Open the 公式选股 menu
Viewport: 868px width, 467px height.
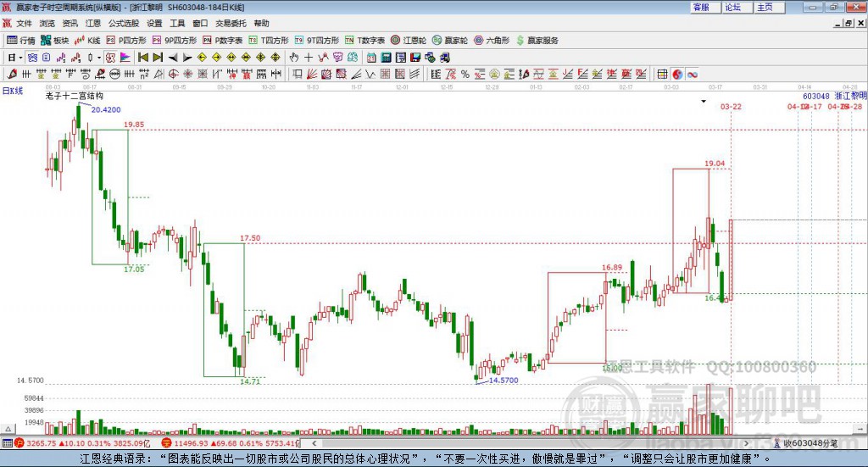[x=124, y=23]
